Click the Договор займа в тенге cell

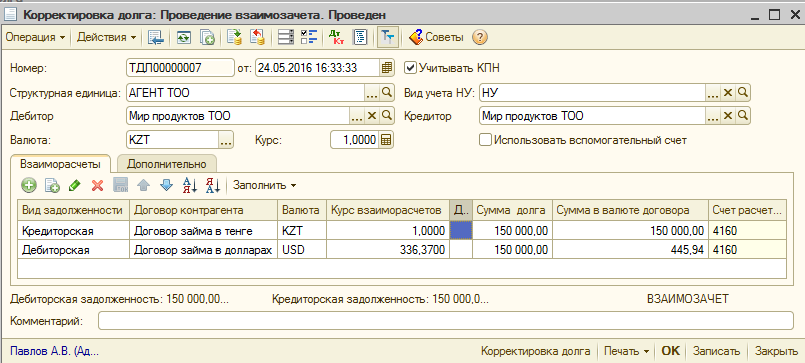pos(204,231)
